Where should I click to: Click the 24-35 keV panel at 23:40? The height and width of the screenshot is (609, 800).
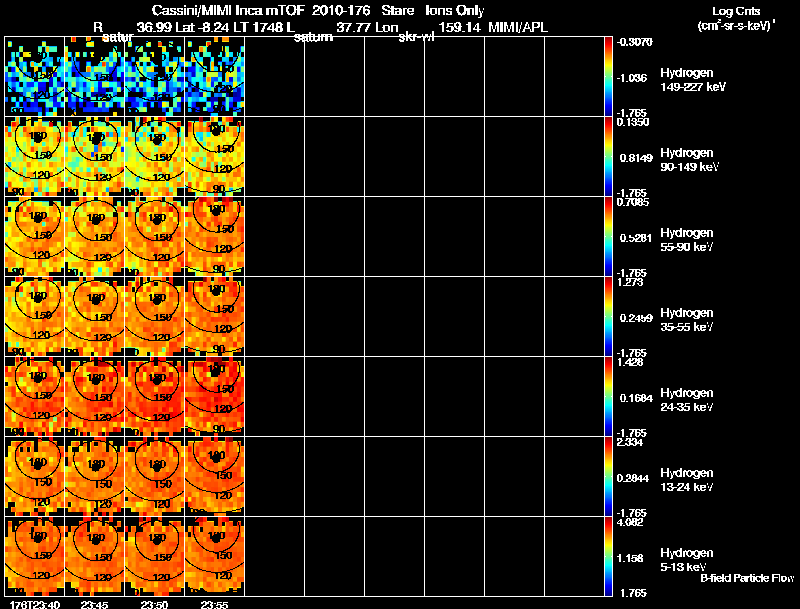35,397
